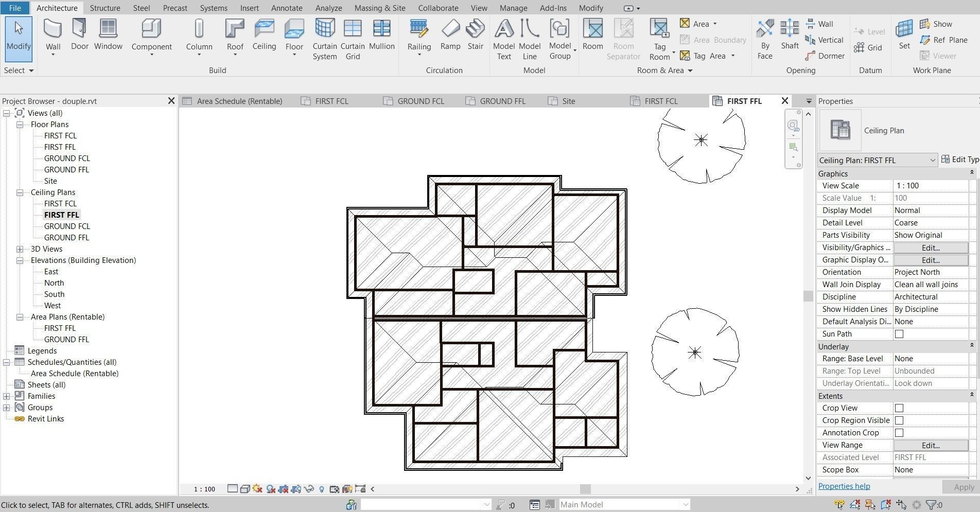The image size is (980, 512).
Task: Select the Column tool
Action: 199,36
